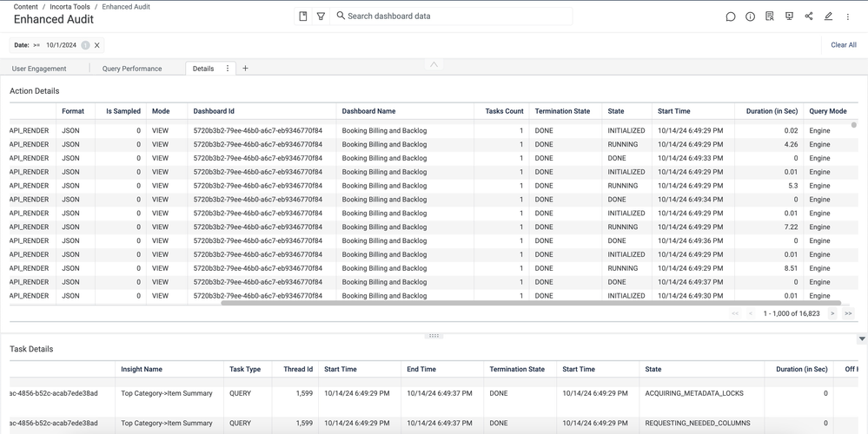Switch to the Query Performance tab
Screen dimensions: 868x434
coord(132,69)
